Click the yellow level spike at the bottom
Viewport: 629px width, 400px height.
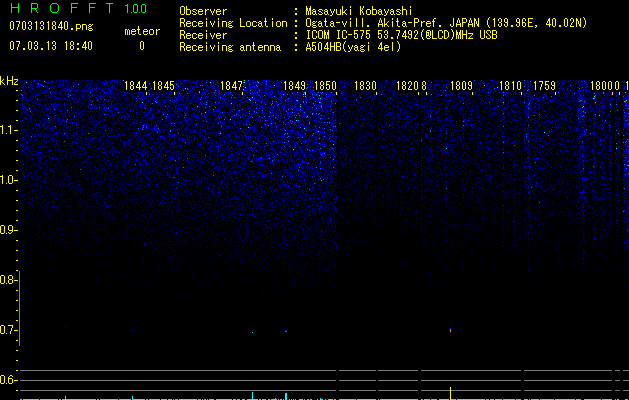click(x=450, y=393)
